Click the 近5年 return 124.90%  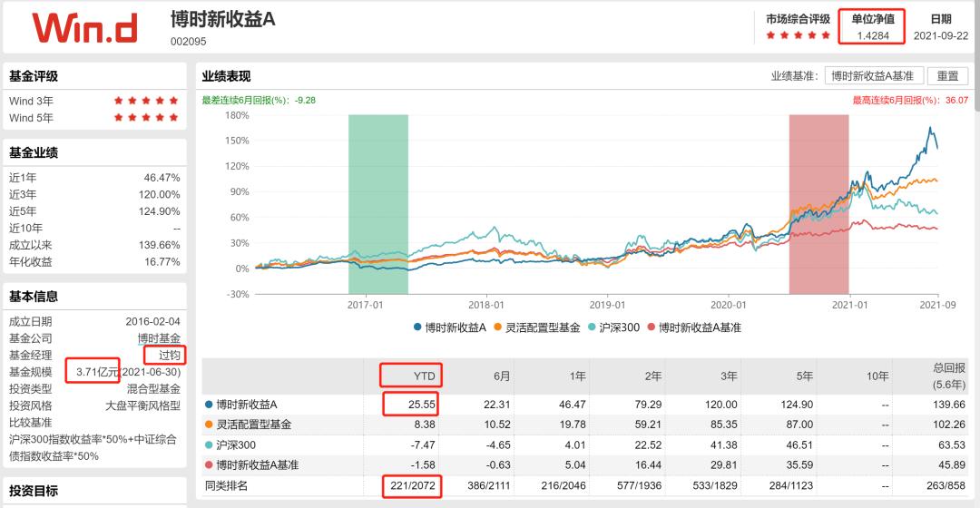[x=160, y=211]
